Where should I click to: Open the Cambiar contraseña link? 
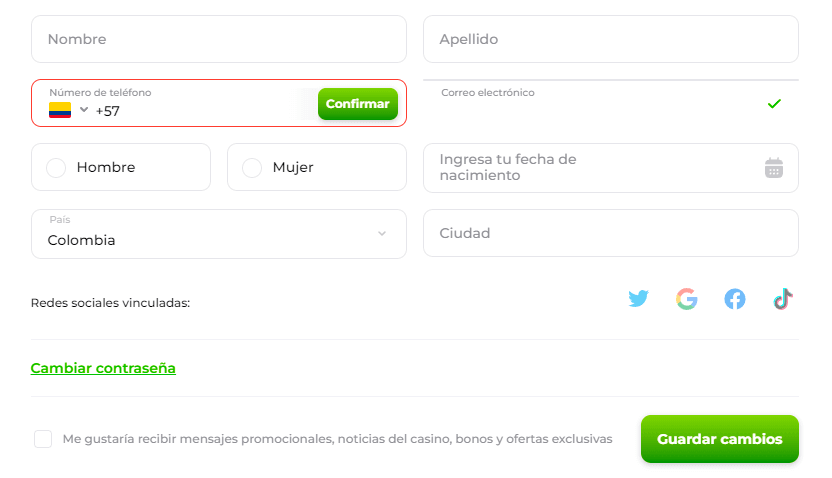pyautogui.click(x=103, y=368)
